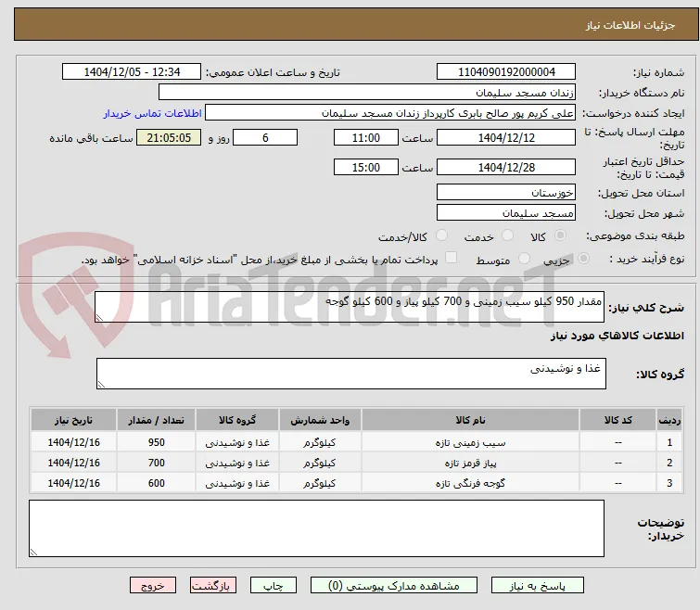This screenshot has width=700, height=610.
Task: Click the date cell in onion row
Action: point(73,464)
